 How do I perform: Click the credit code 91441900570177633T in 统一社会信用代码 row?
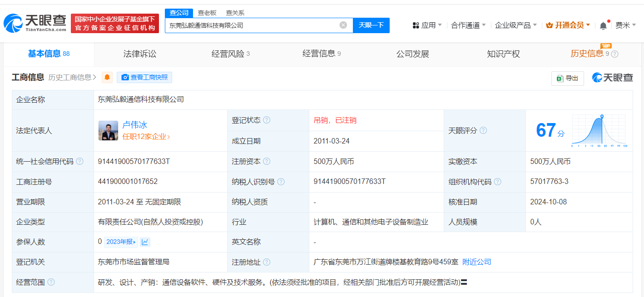(134, 161)
